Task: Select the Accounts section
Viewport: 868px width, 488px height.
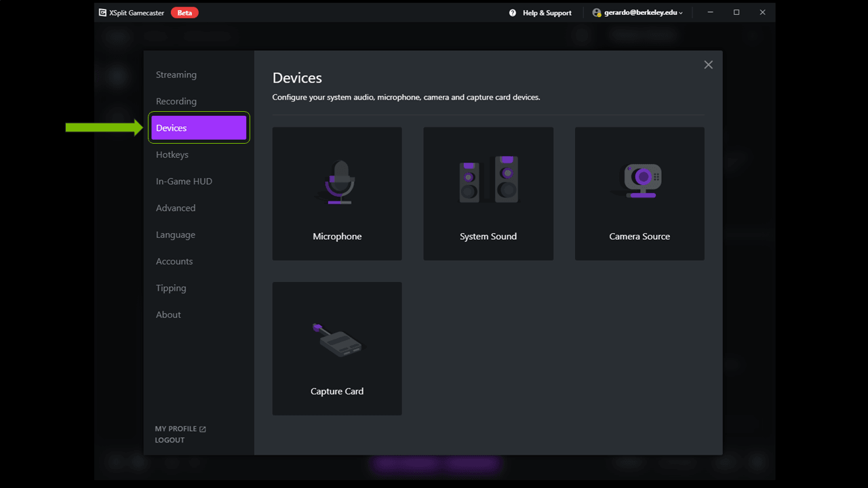Action: [x=174, y=261]
